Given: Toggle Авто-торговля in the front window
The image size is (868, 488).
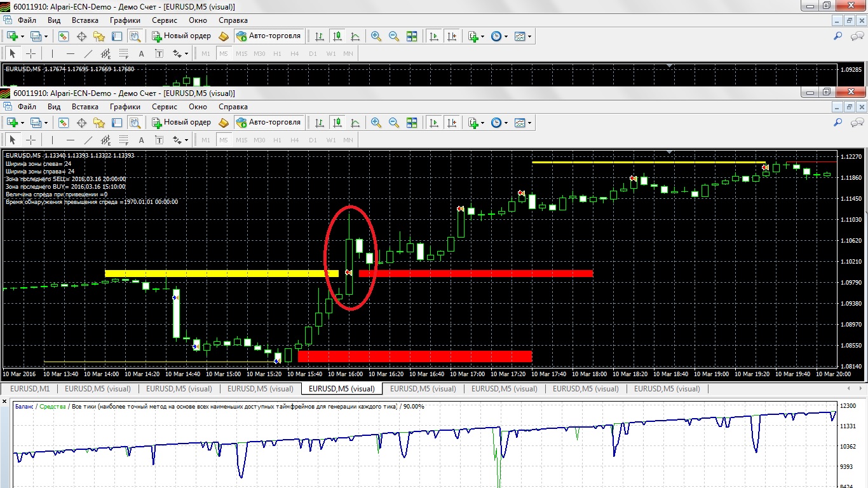Looking at the screenshot, I should [268, 123].
